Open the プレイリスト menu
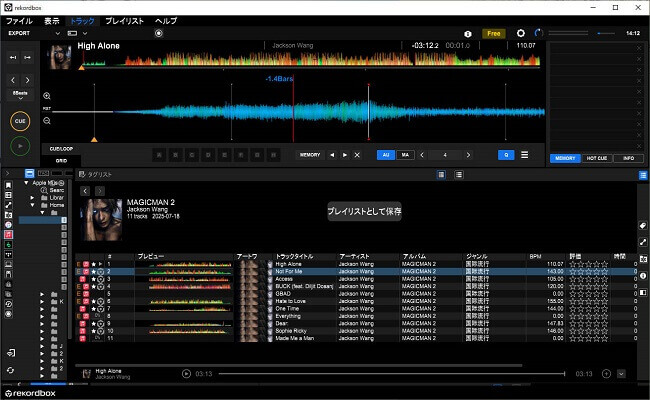Viewport: 650px width, 400px height. [x=124, y=21]
